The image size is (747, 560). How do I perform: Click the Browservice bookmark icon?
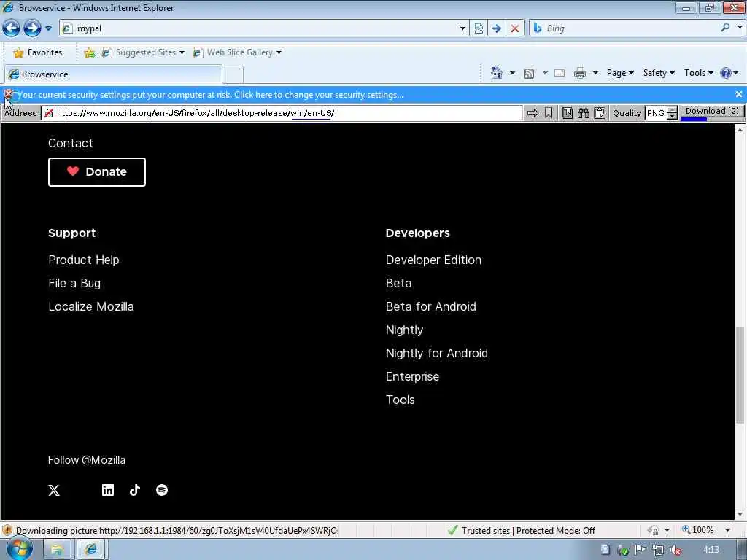pos(549,113)
